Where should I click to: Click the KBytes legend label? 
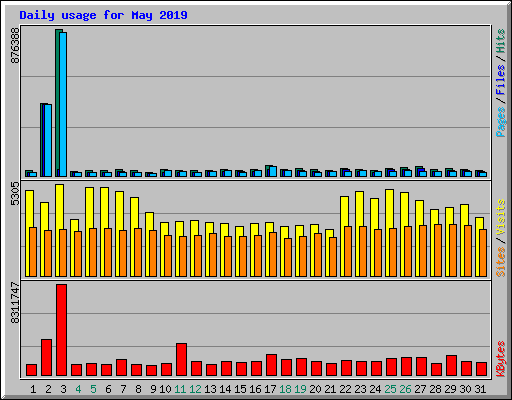[501, 359]
